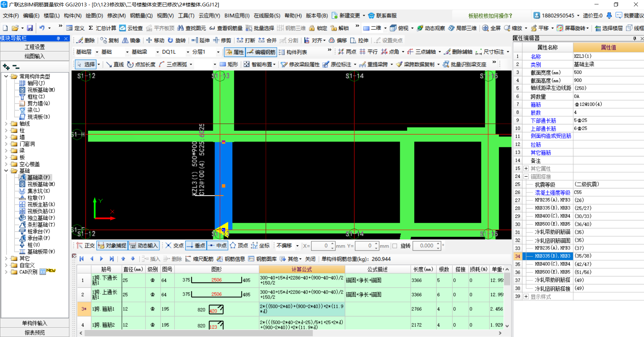This screenshot has width=644, height=337.
Task: Open the BIM应用(I) menu
Action: 237,16
